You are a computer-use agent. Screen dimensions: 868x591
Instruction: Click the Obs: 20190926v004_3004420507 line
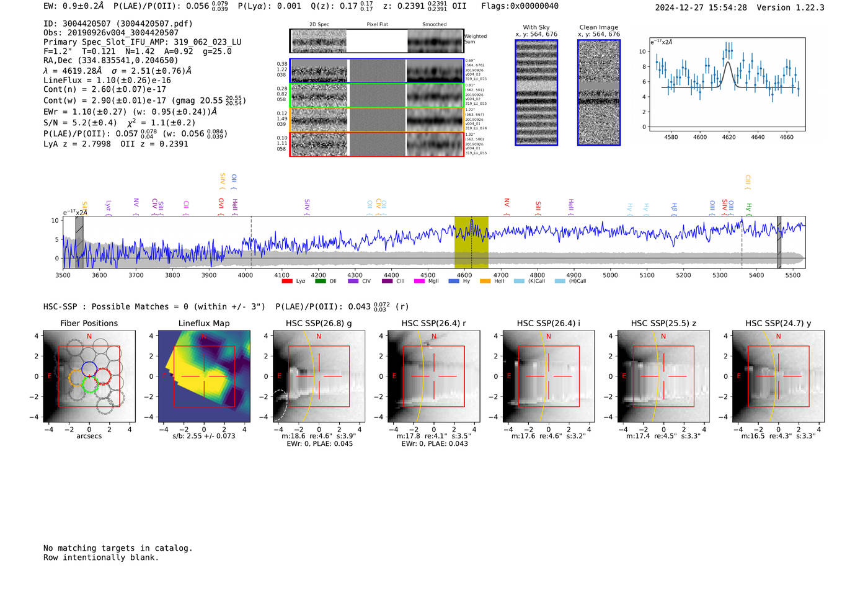click(111, 33)
